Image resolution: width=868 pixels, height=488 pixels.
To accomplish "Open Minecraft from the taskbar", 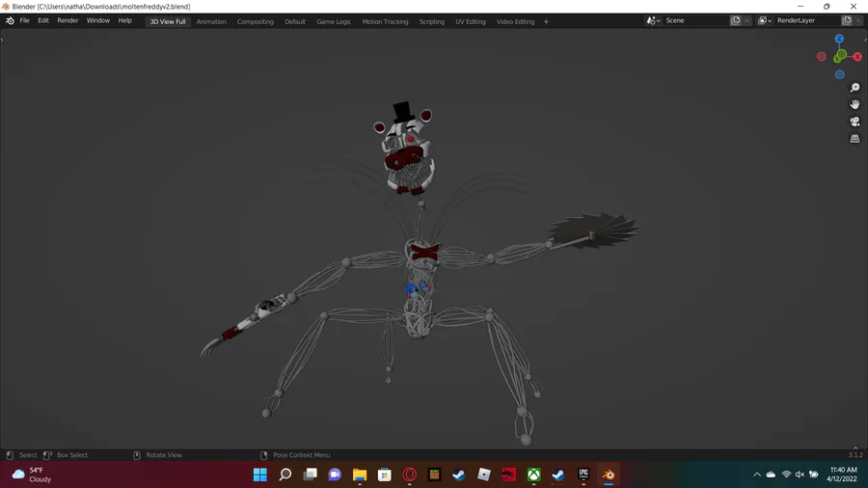I will [x=435, y=474].
